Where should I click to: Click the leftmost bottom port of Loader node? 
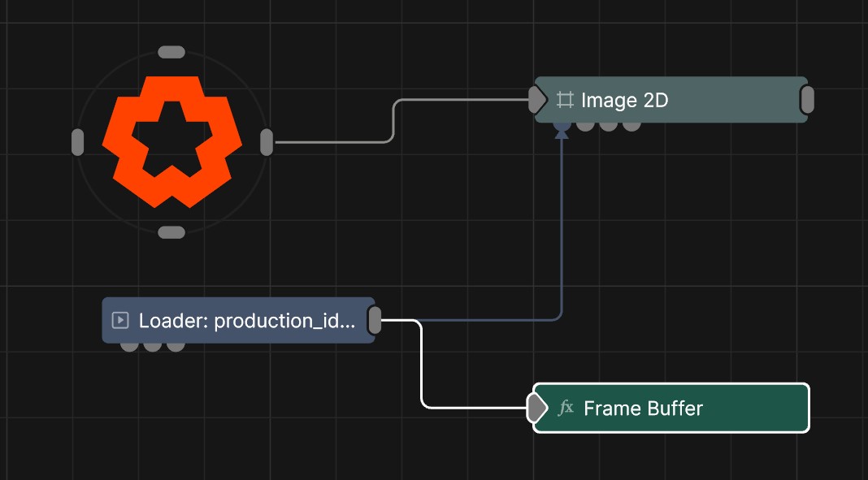[129, 346]
